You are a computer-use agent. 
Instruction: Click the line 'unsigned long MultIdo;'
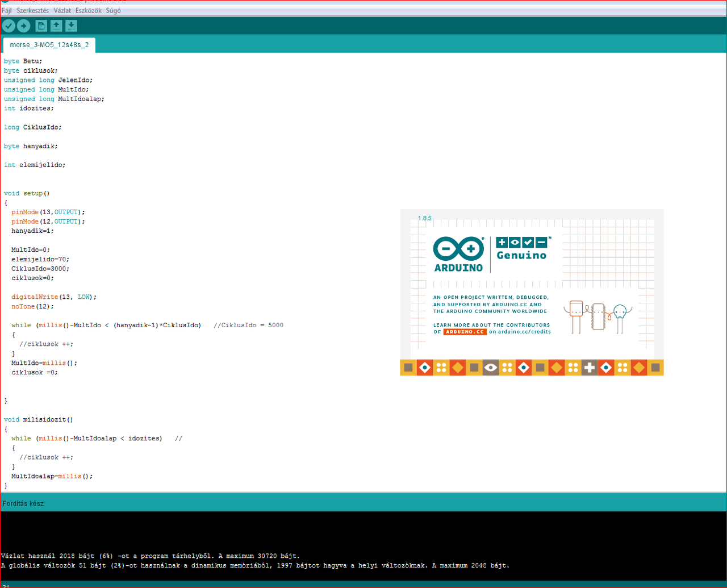click(x=46, y=89)
